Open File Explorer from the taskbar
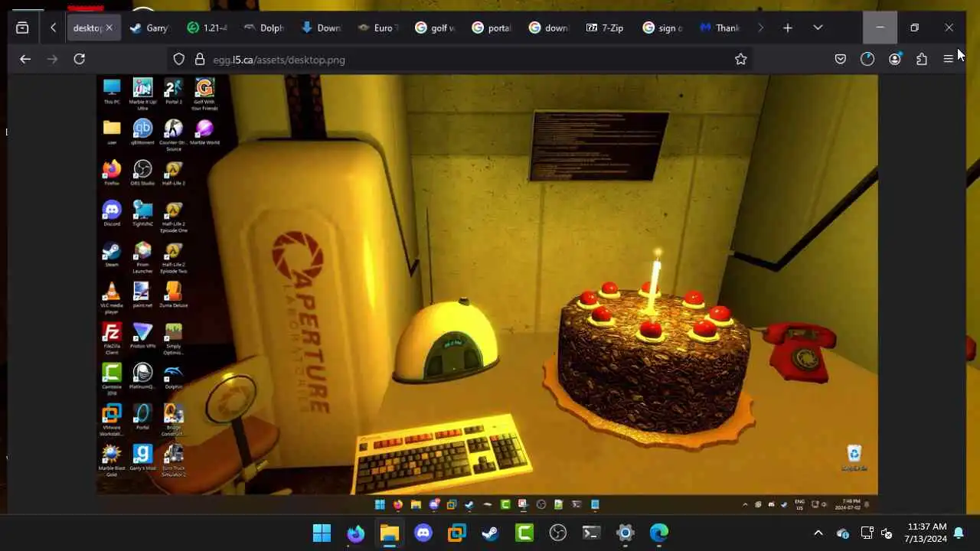The width and height of the screenshot is (980, 551). pyautogui.click(x=390, y=533)
